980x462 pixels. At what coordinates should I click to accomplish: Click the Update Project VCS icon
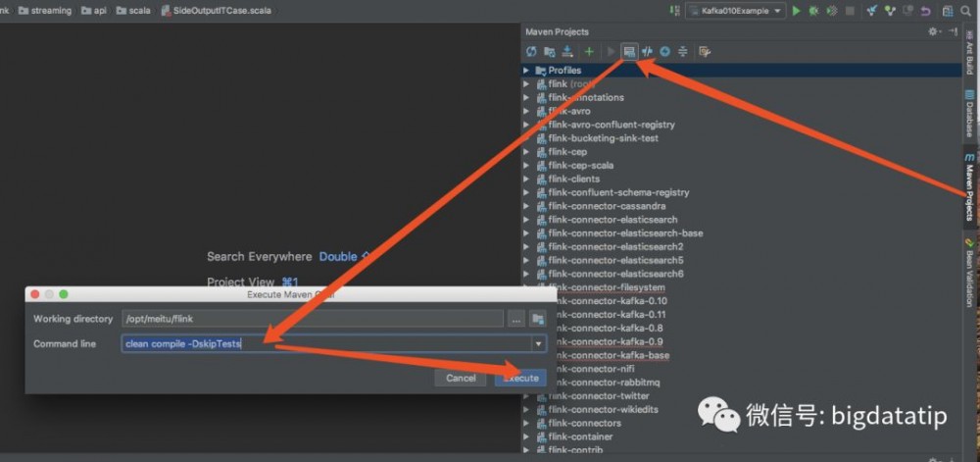point(872,11)
